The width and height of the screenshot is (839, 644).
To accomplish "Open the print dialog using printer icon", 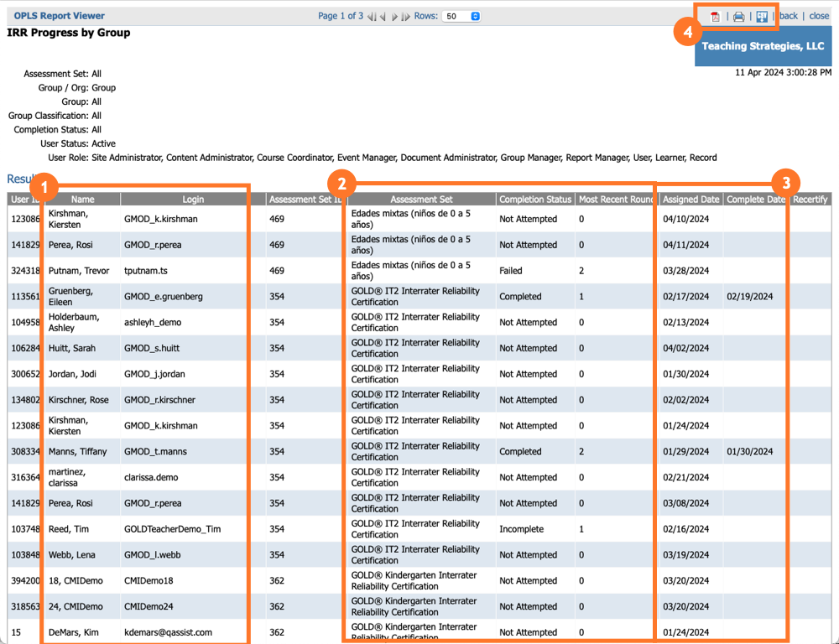I will pyautogui.click(x=738, y=16).
